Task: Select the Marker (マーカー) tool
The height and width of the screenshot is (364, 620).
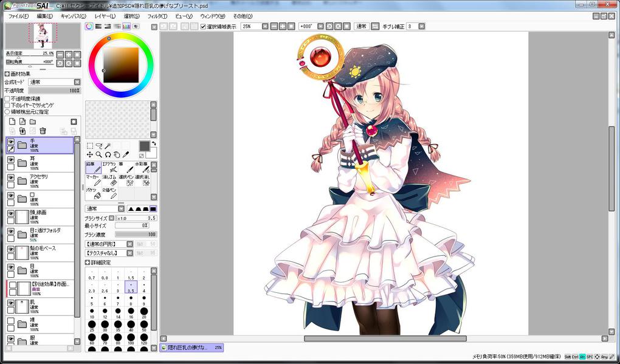Action: 94,180
